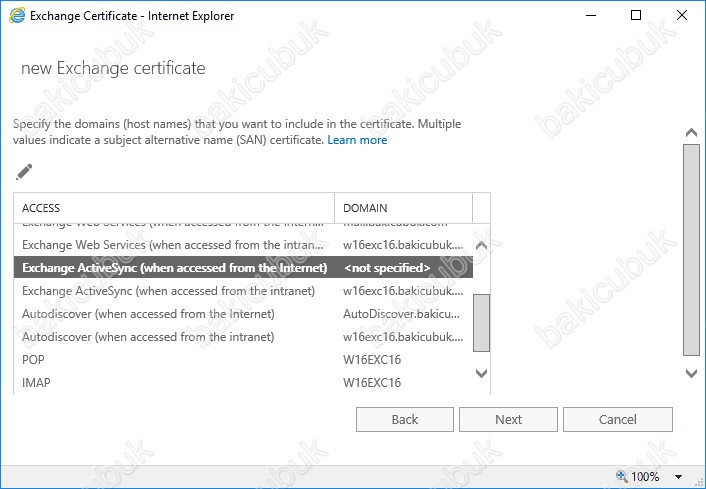Select Exchange Web Services intranet row
Image resolution: width=706 pixels, height=489 pixels.
click(x=243, y=245)
